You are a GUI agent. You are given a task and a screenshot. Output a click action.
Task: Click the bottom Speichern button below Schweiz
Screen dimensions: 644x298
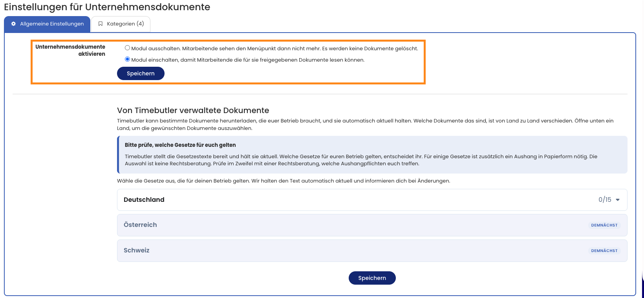point(372,278)
